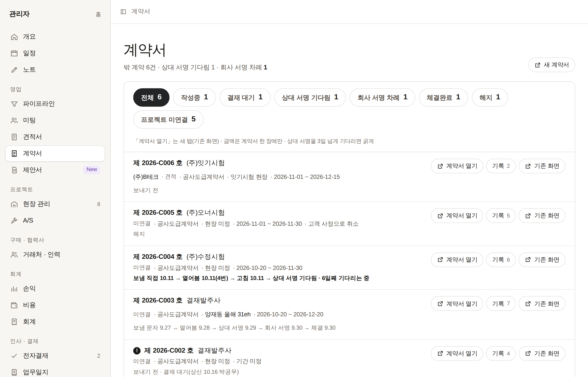Open the 업무일지 document icon
588x377 pixels.
pyautogui.click(x=14, y=372)
